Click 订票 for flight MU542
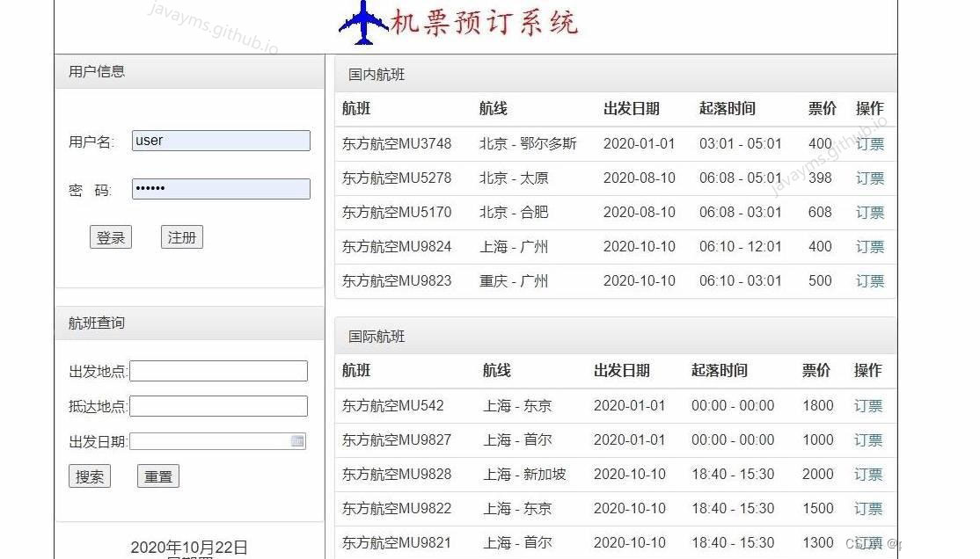The width and height of the screenshot is (980, 559). pyautogui.click(x=868, y=406)
